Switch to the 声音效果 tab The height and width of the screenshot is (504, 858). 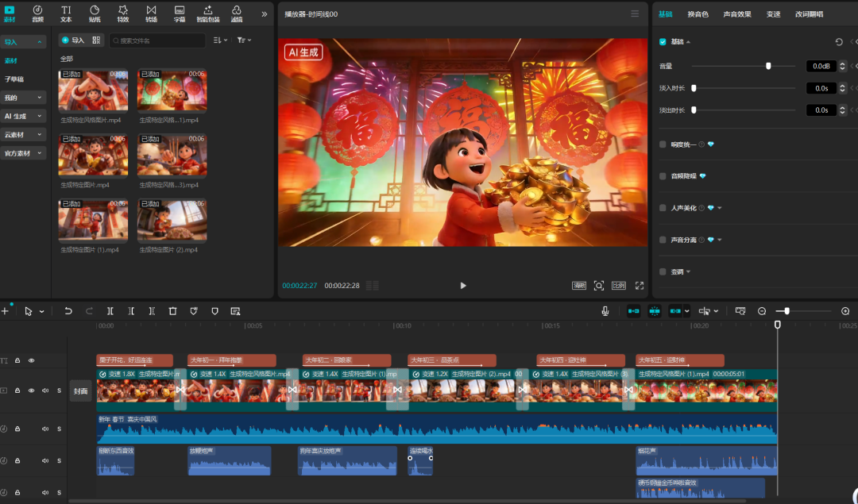pyautogui.click(x=736, y=13)
